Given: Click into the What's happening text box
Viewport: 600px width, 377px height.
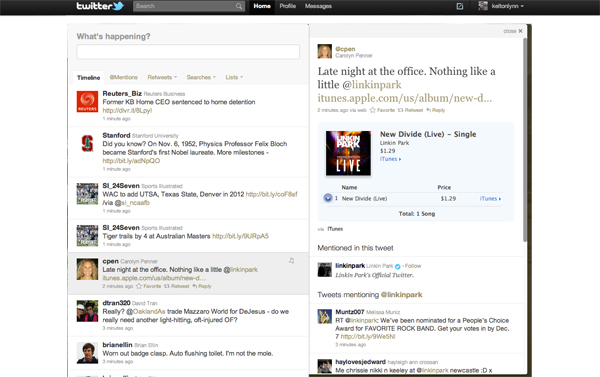Looking at the screenshot, I should click(x=188, y=52).
